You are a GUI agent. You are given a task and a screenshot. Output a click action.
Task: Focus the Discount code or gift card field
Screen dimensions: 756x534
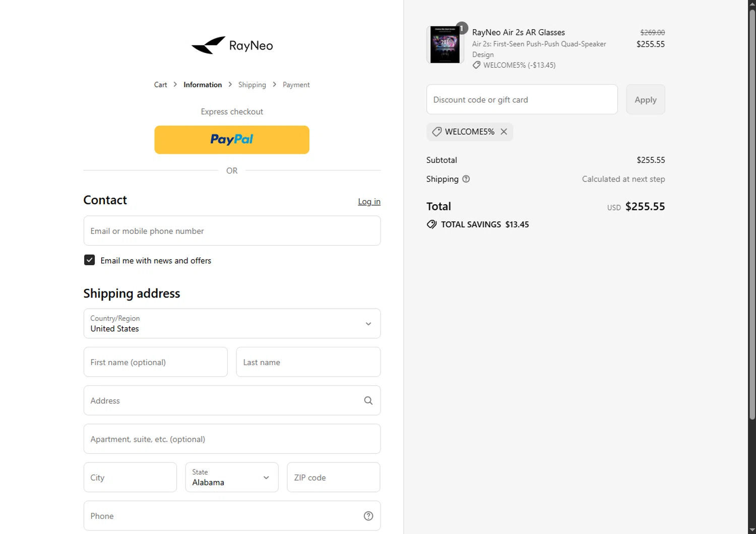coord(522,99)
